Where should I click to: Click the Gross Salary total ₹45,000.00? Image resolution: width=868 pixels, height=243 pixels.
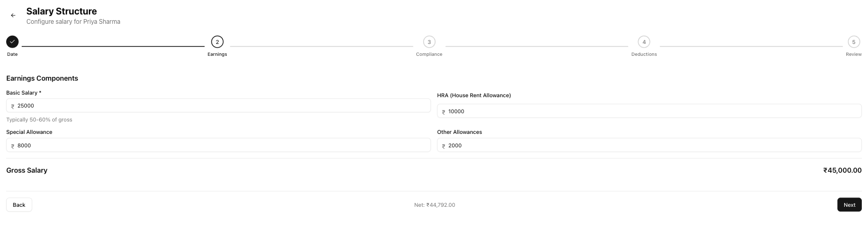click(x=842, y=170)
